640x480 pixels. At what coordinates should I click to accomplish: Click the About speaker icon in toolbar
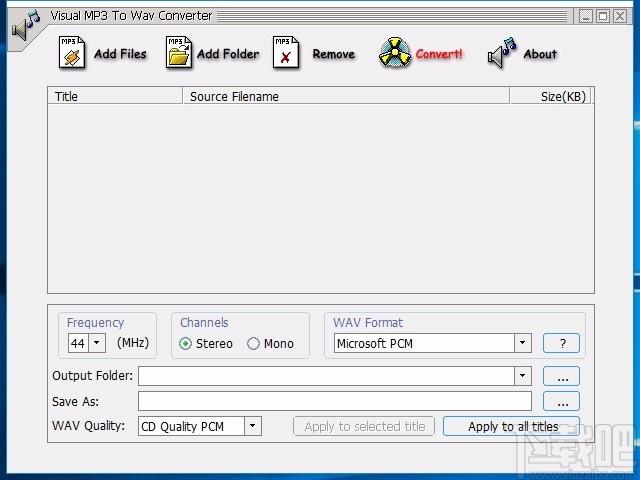tap(502, 53)
